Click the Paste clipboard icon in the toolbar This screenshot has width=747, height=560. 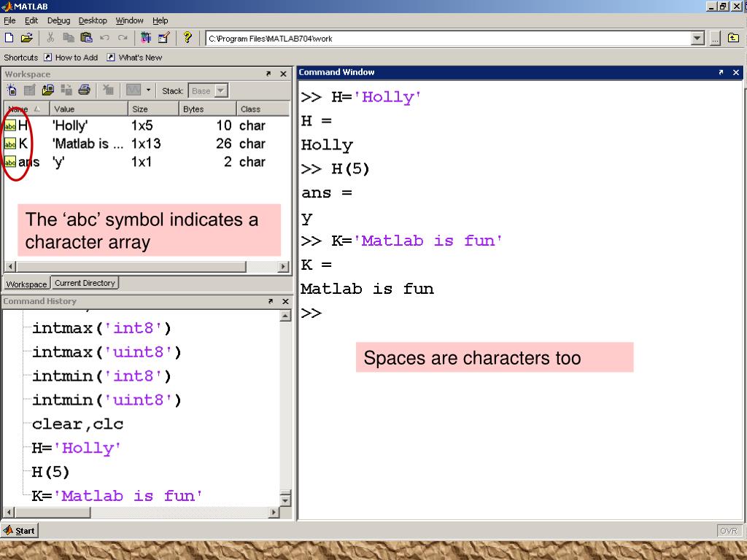coord(86,38)
